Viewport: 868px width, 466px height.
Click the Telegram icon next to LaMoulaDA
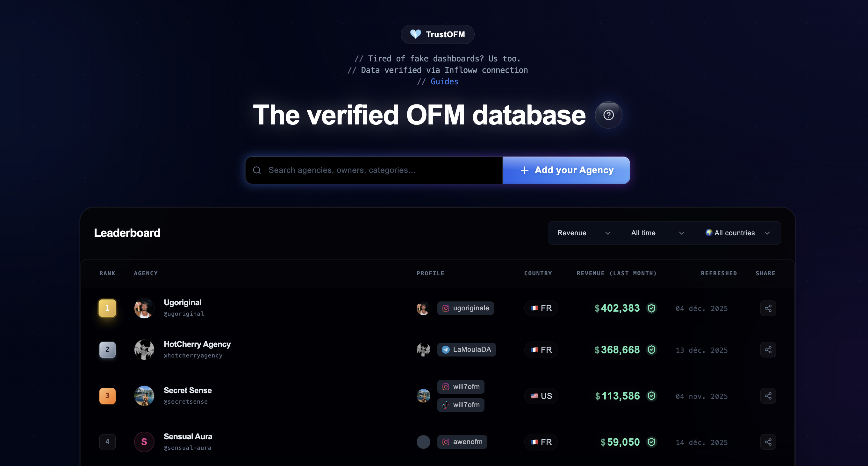pyautogui.click(x=446, y=349)
